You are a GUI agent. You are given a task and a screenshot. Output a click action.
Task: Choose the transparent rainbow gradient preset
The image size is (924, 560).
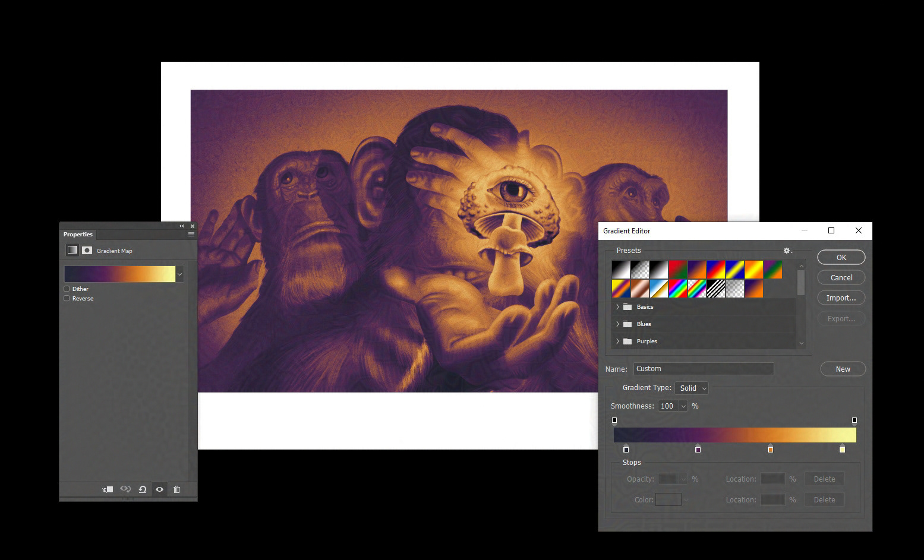click(x=697, y=289)
